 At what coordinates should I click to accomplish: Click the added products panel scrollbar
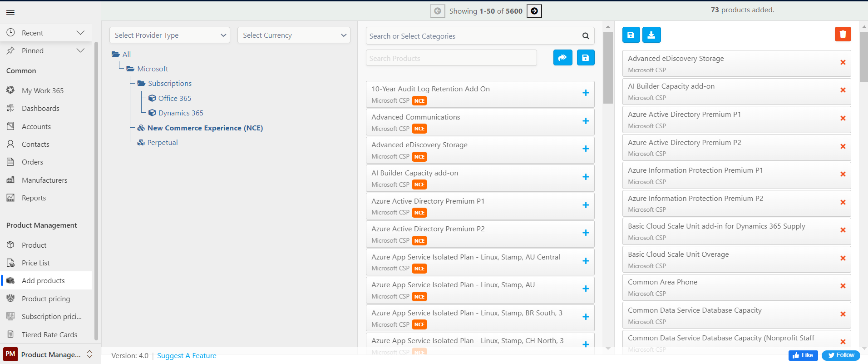pos(863,57)
